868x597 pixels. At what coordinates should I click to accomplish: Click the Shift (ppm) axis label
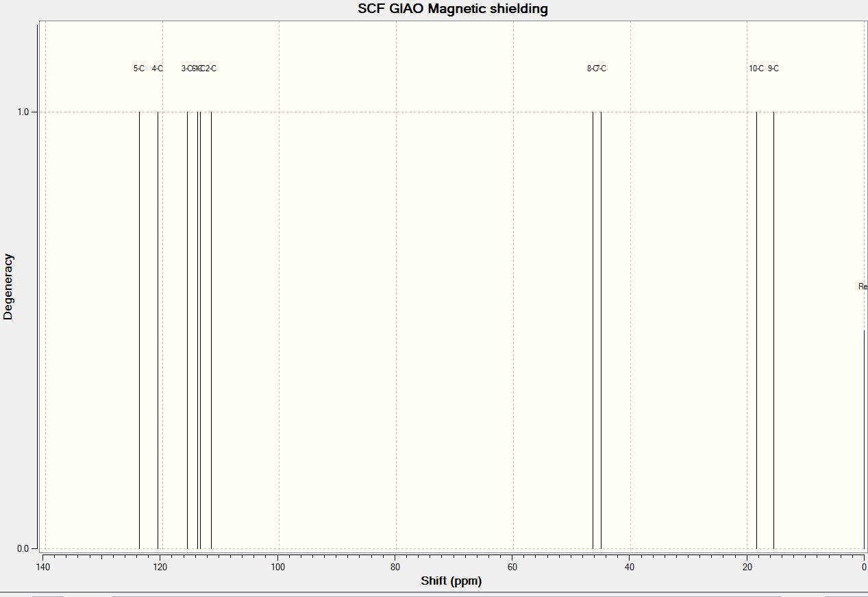(451, 581)
